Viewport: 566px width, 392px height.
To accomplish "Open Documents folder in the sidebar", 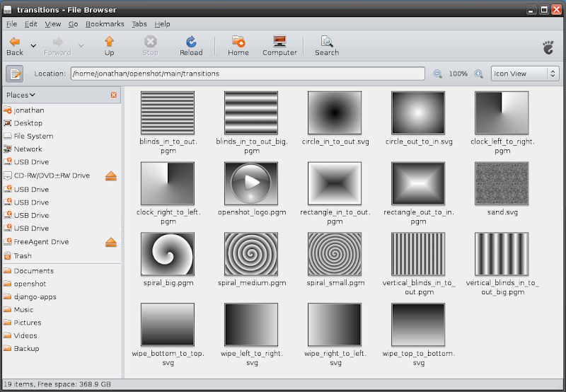I will coord(33,271).
